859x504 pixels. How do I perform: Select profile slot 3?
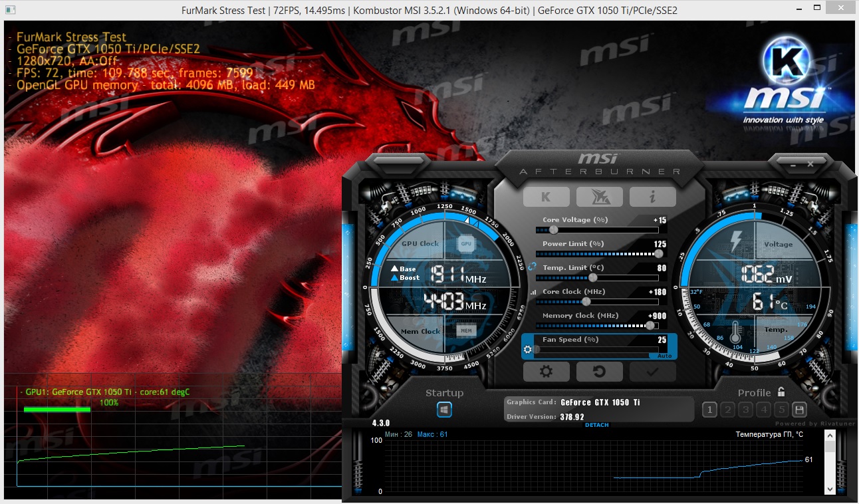[x=746, y=410]
